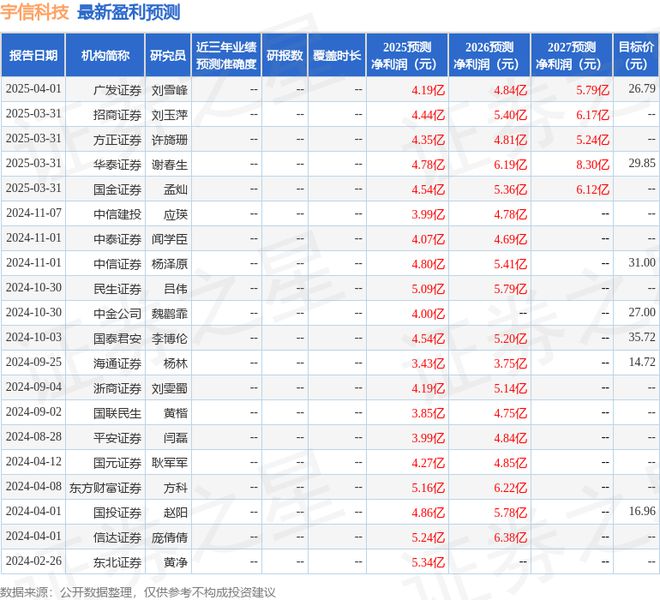Select the 近三年业绩预测准确度 column header
Screen dimensions: 660x600
pyautogui.click(x=226, y=55)
